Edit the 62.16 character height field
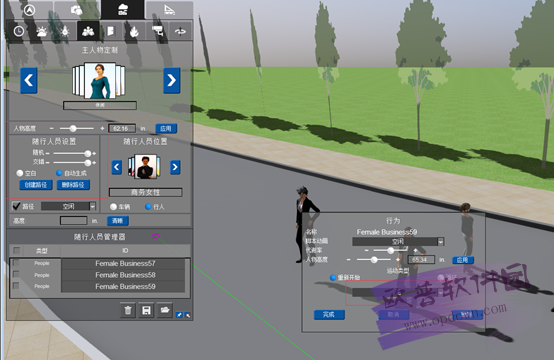Image resolution: width=554 pixels, height=360 pixels. coord(122,128)
